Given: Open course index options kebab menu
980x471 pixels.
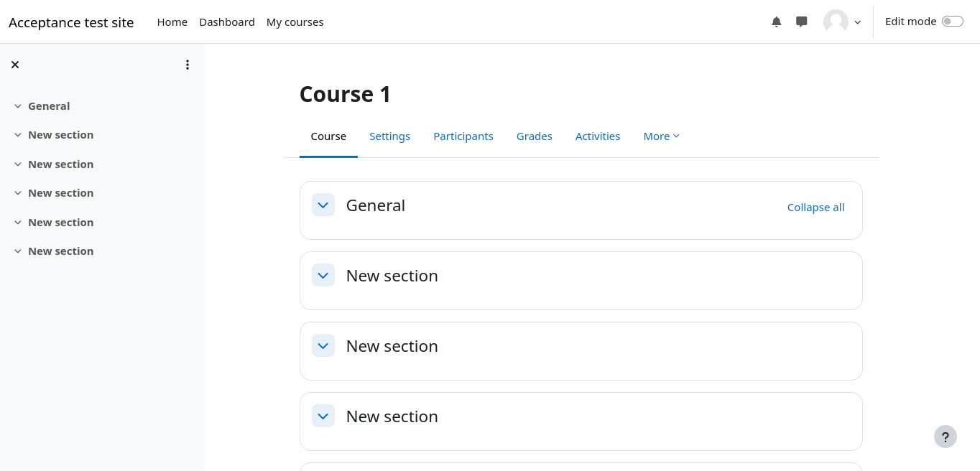Looking at the screenshot, I should click(188, 65).
